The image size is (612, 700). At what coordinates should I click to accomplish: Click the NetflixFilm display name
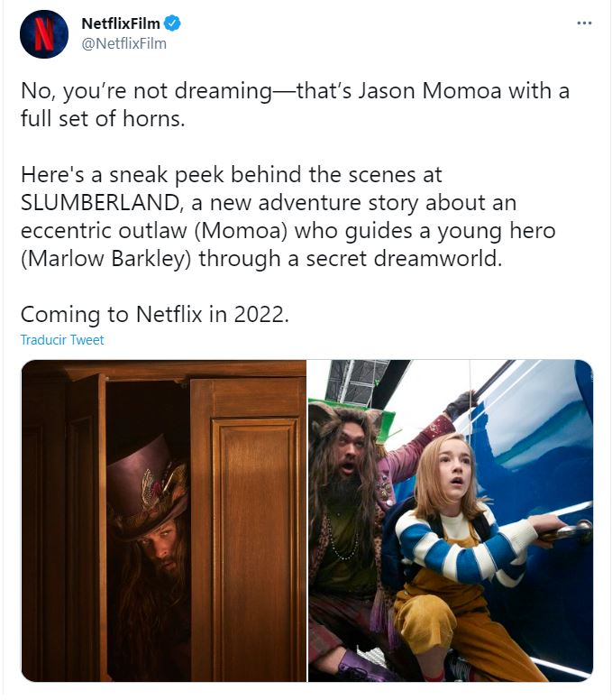(x=121, y=23)
